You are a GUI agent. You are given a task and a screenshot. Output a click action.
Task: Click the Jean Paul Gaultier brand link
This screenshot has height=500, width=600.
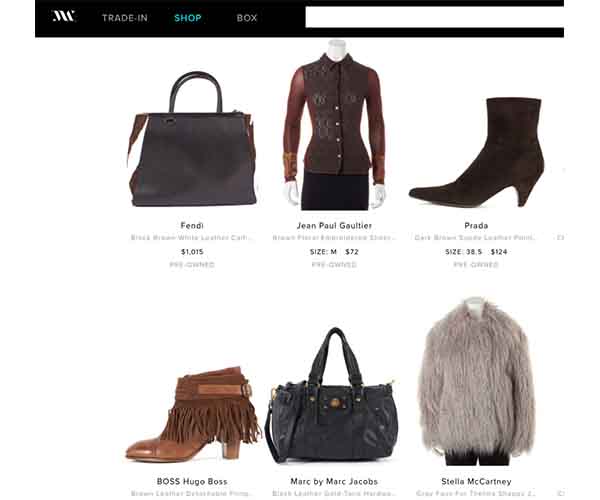334,225
